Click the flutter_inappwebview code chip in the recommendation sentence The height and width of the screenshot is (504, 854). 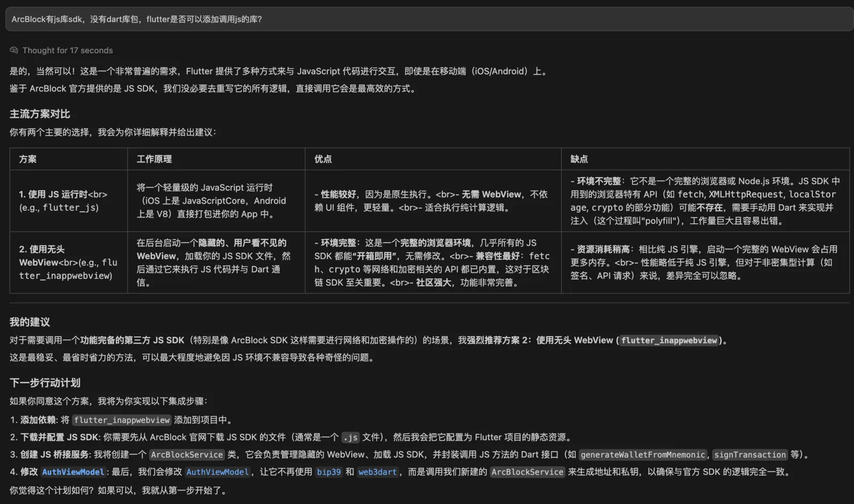coord(669,340)
